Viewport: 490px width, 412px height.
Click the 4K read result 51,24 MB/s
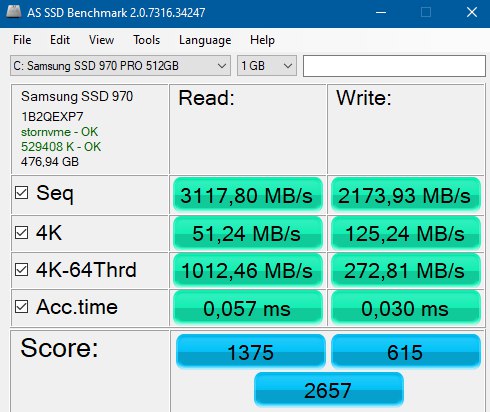[x=248, y=233]
